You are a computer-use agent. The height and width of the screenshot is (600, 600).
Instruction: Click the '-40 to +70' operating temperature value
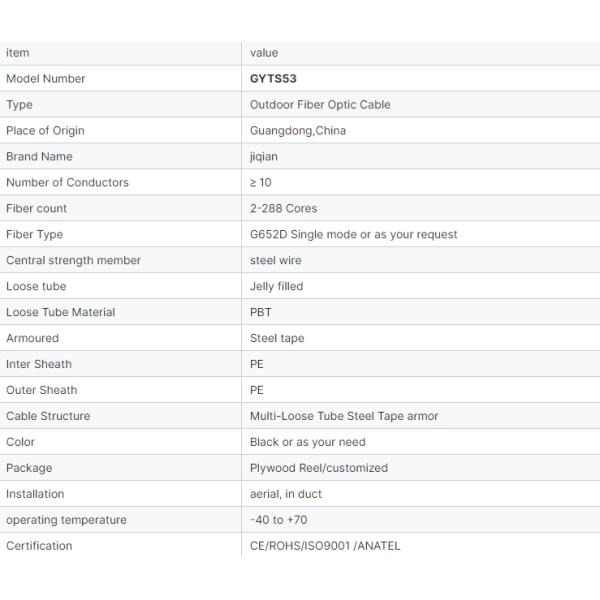[x=277, y=520]
